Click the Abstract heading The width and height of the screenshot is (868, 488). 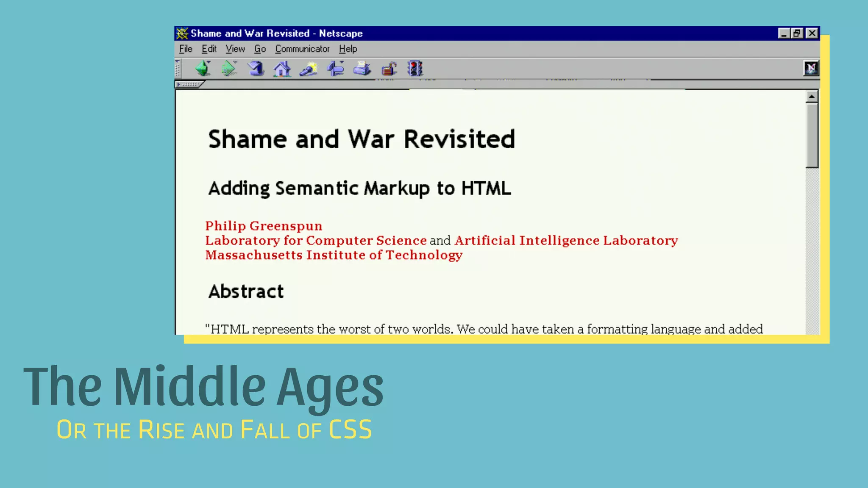[246, 291]
